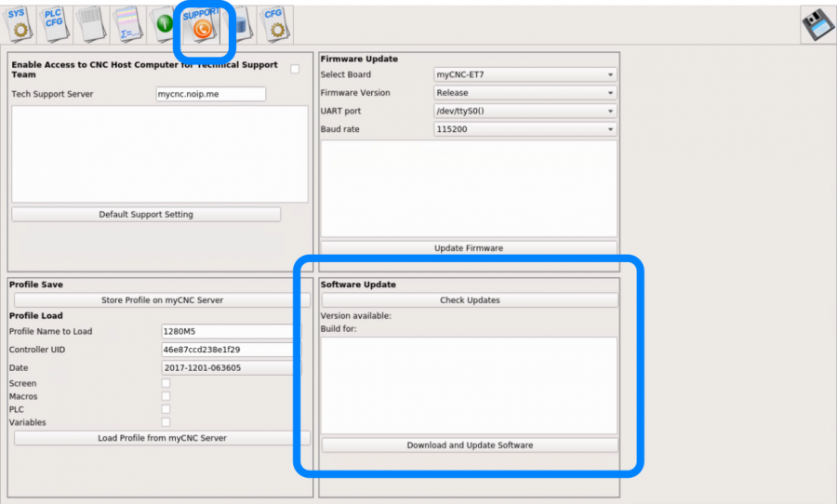Viewport: 837px width, 504px height.
Task: Select the SUPPORT phone icon tab
Action: coord(199,24)
